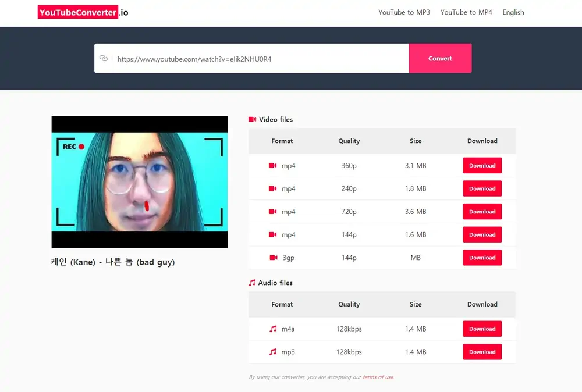Switch the site language from English
The image size is (582, 392).
tap(513, 12)
